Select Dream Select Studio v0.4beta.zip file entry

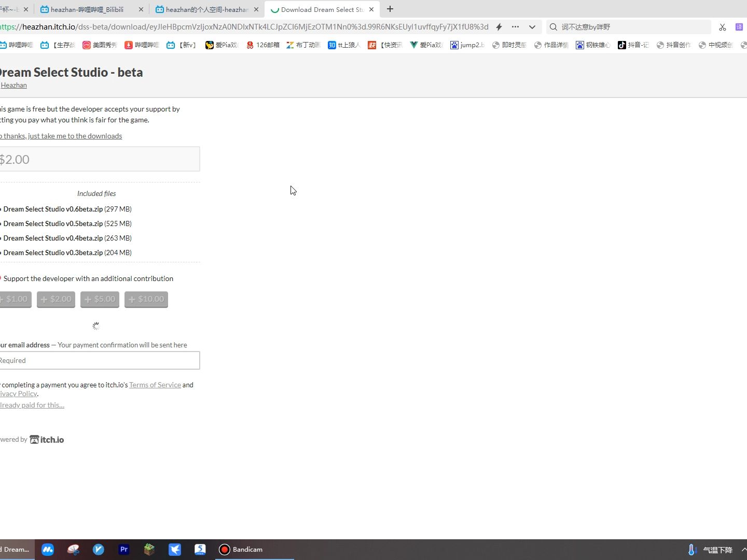pyautogui.click(x=66, y=238)
